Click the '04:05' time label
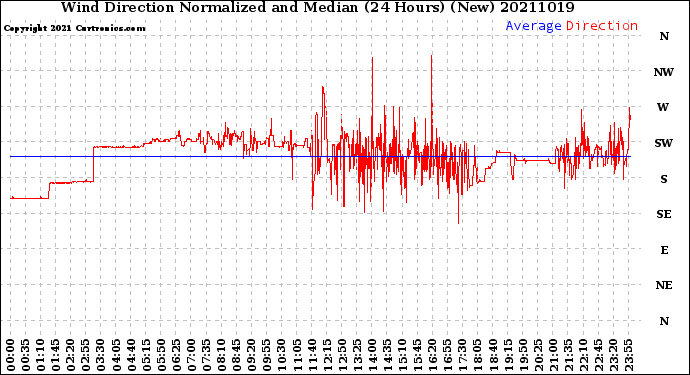Viewport: 690px width, 375px height. click(116, 355)
